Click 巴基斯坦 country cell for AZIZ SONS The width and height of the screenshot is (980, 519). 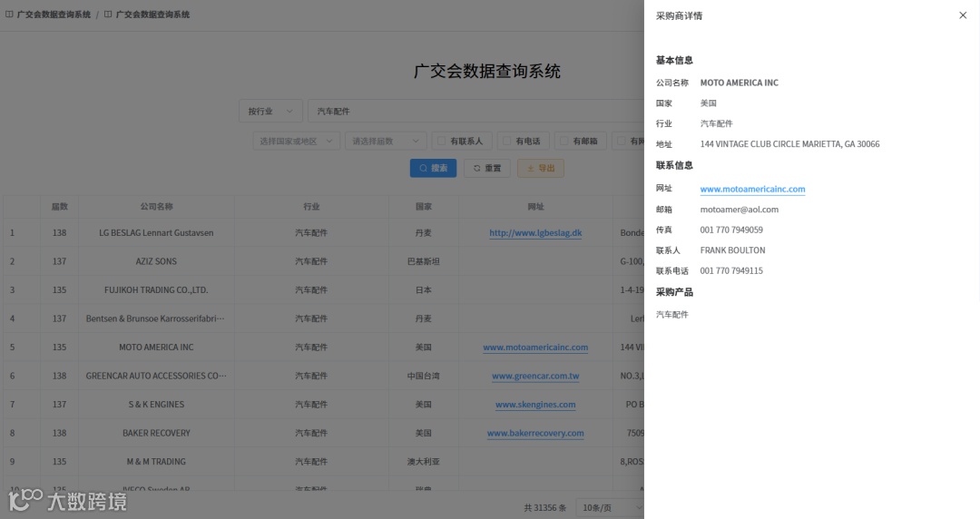pyautogui.click(x=424, y=261)
